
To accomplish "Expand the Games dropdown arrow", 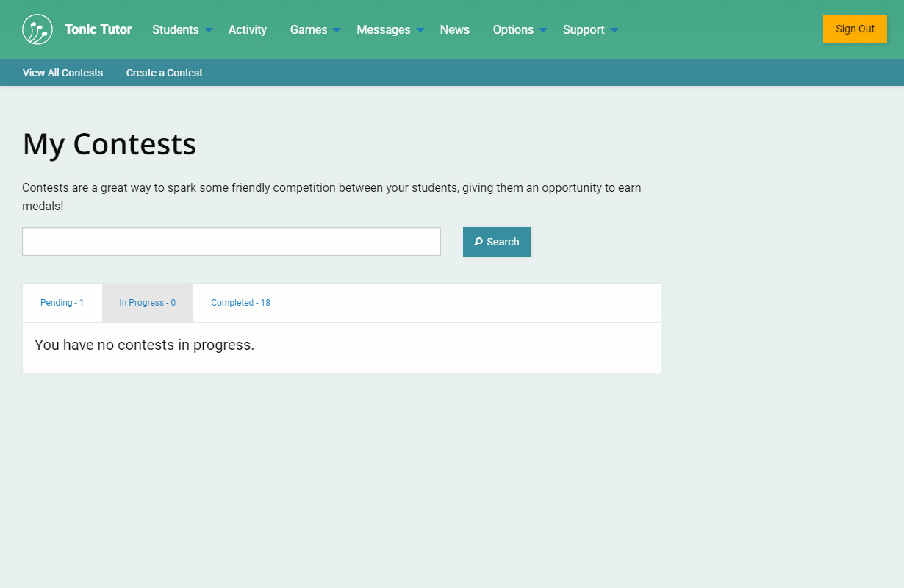I will (337, 30).
